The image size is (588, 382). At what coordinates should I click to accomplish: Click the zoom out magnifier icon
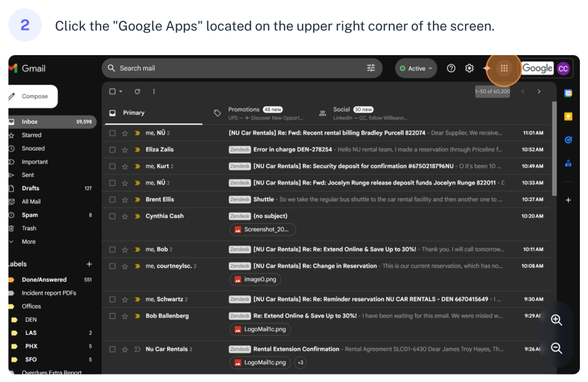coord(556,348)
